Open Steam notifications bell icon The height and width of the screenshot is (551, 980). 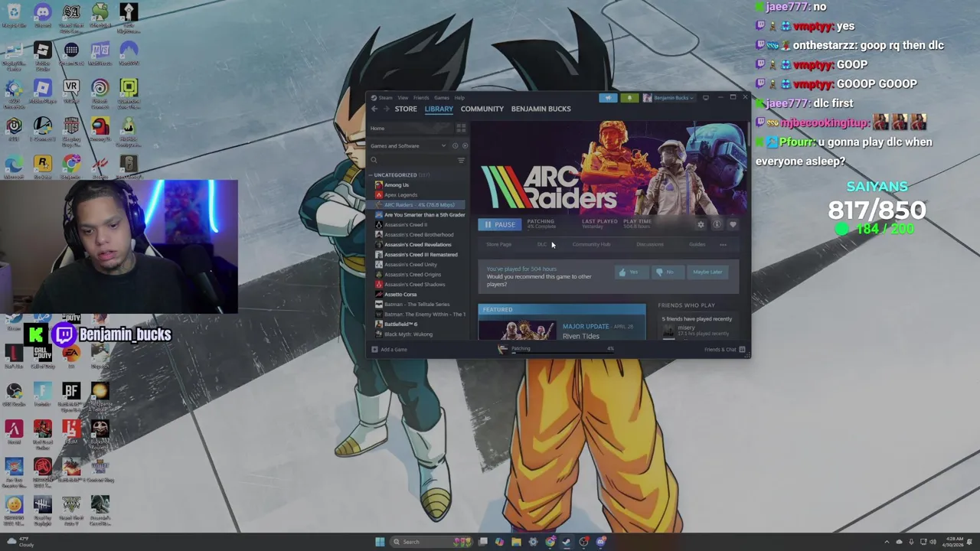point(629,98)
